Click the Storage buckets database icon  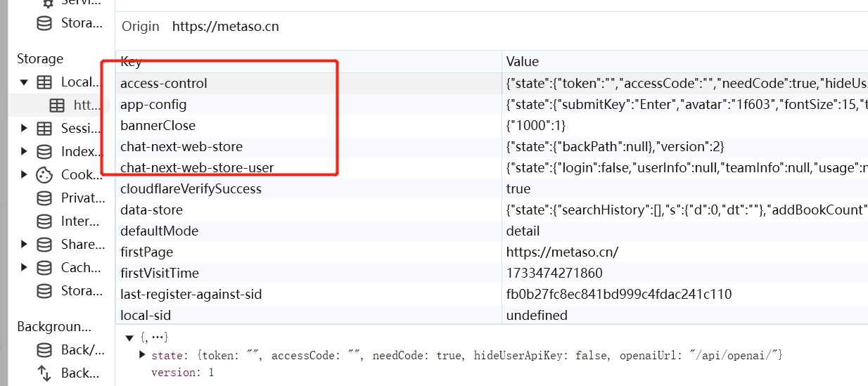click(x=44, y=291)
